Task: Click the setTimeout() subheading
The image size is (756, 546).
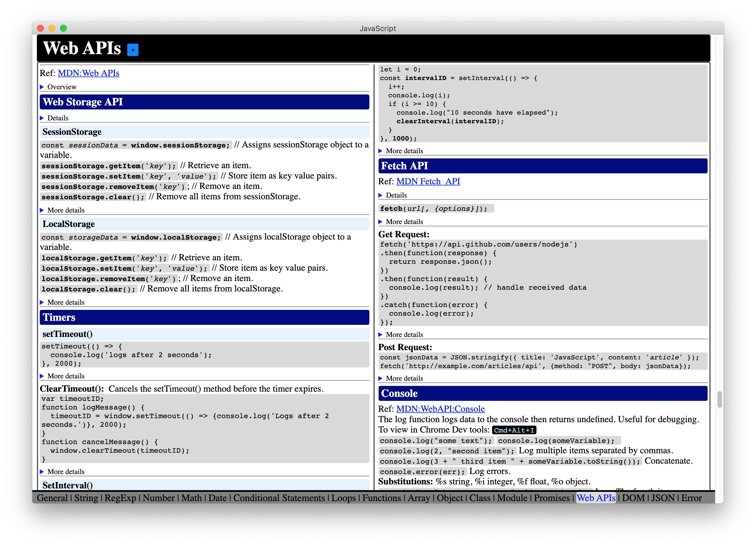Action: click(204, 334)
